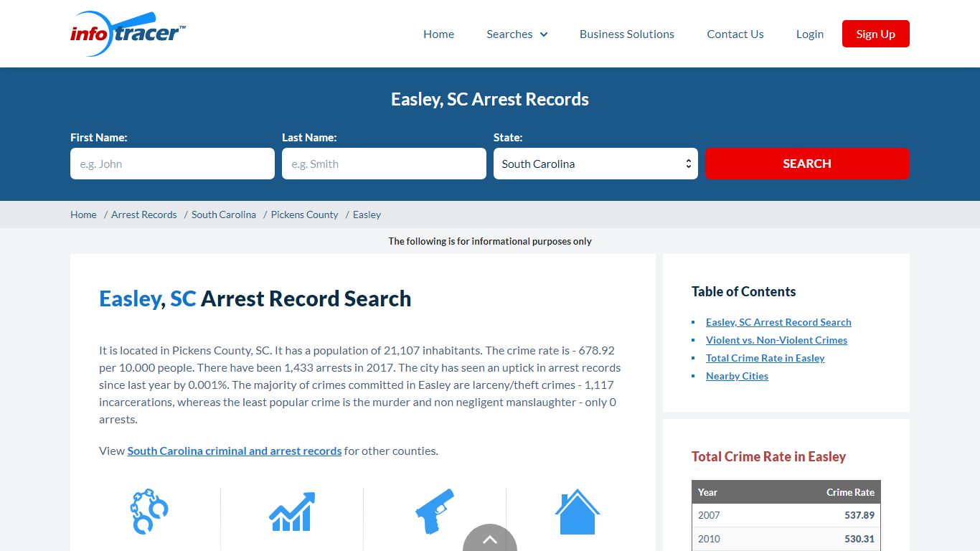Click the handgun icon
Viewport: 980px width, 551px height.
[x=435, y=512]
